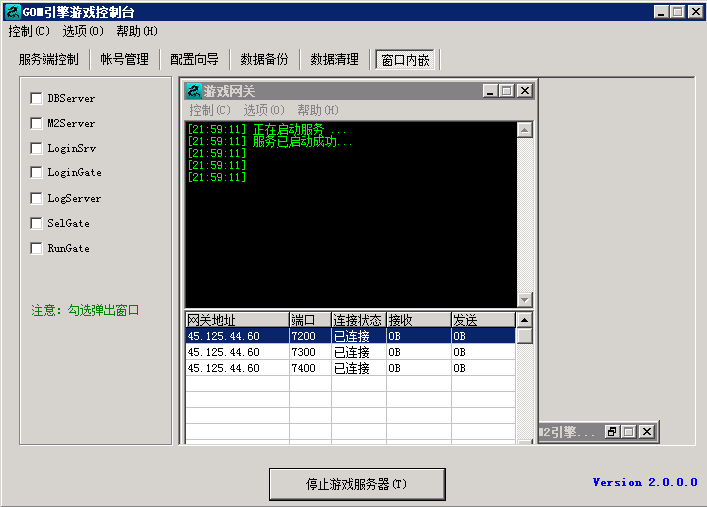Image resolution: width=707 pixels, height=507 pixels.
Task: Tick the RunGate checkbox
Action: [37, 248]
